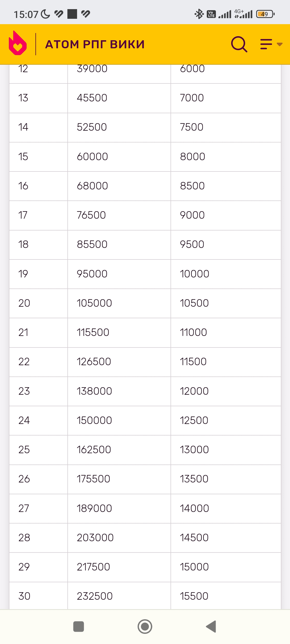Tap the Fandom flame heart logo

coord(18,43)
